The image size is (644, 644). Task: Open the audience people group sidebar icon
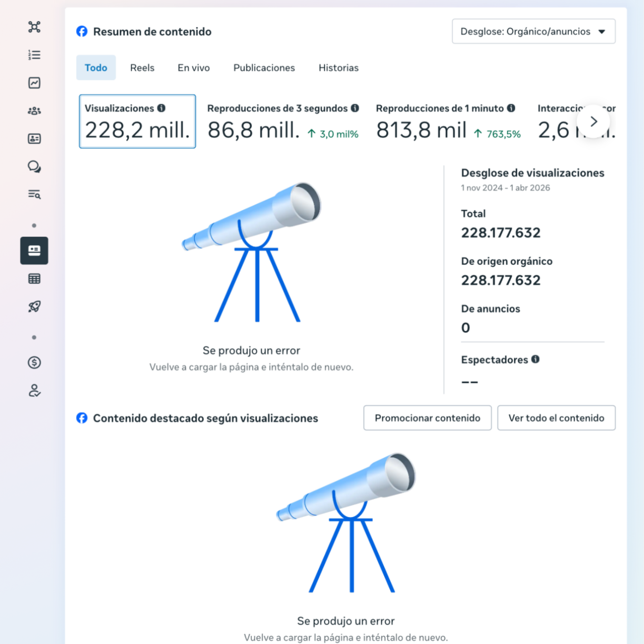tap(34, 111)
